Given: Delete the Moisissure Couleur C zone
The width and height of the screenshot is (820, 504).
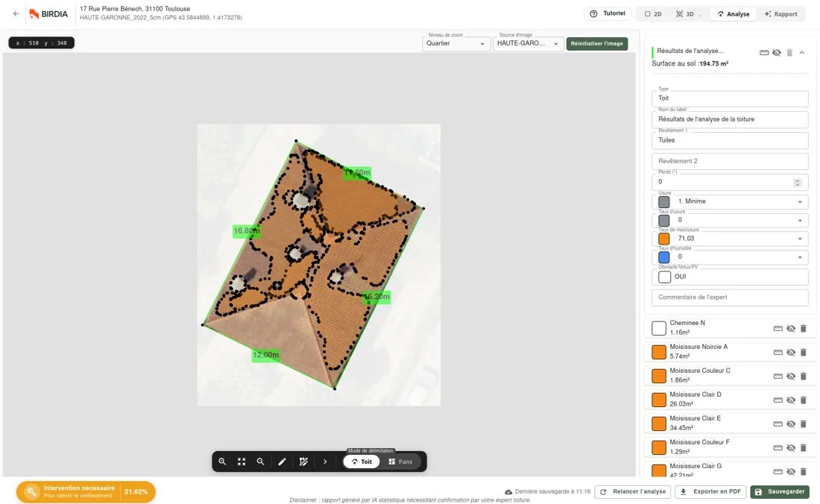Looking at the screenshot, I should (804, 376).
